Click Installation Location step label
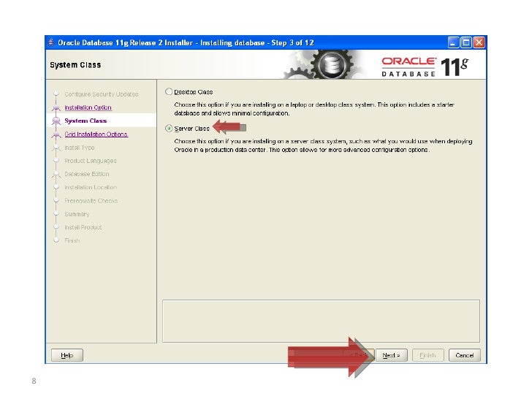Viewport: 532px width, 399px height. [91, 187]
